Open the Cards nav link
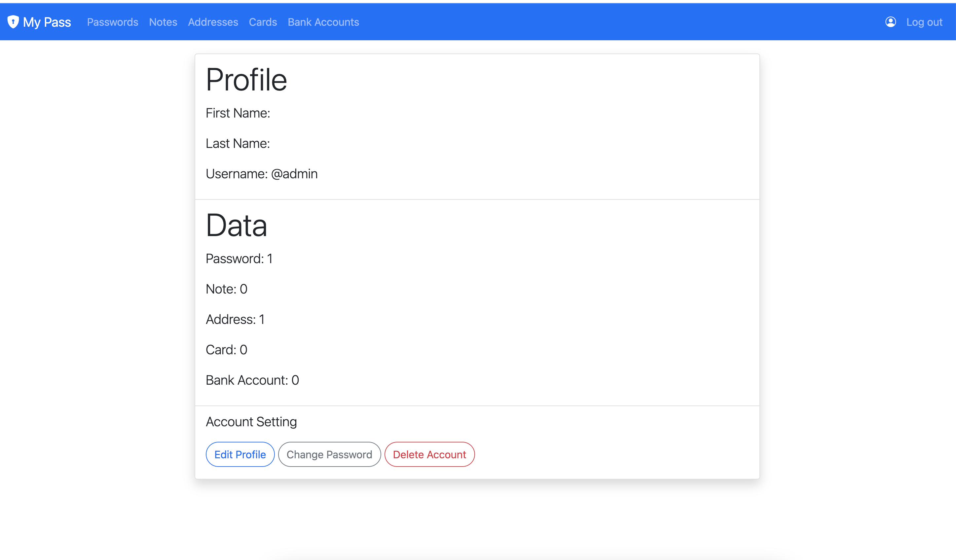The width and height of the screenshot is (956, 560). (263, 22)
